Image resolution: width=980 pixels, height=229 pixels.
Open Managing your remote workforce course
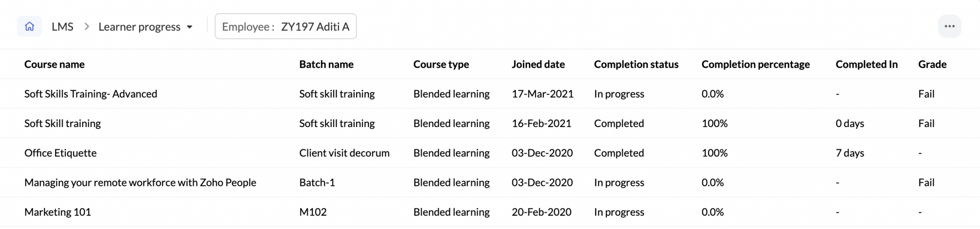point(140,182)
